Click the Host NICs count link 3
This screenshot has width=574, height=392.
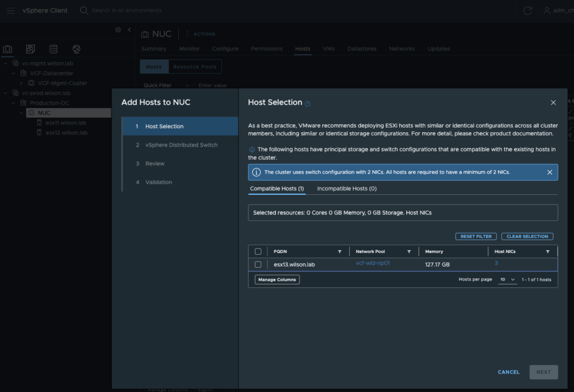[496, 263]
